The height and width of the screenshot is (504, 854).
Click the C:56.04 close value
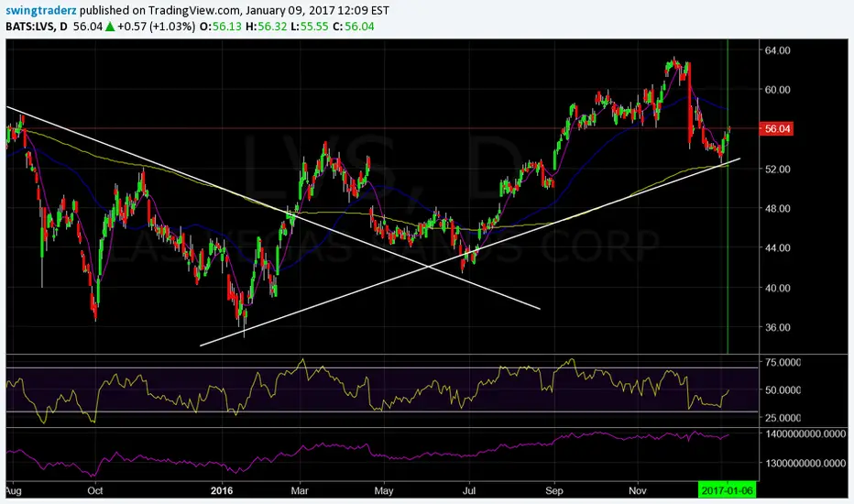tap(354, 27)
